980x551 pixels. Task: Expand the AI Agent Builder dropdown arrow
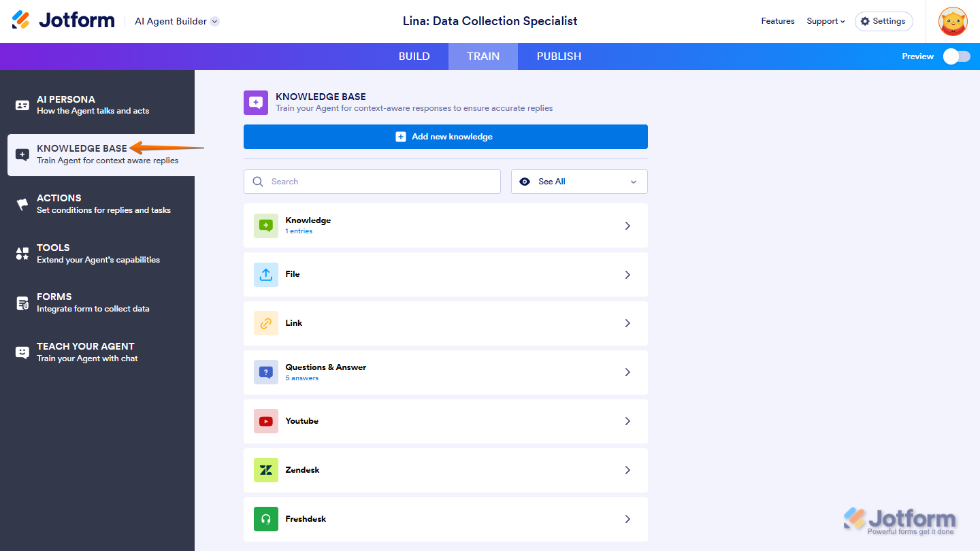point(215,21)
